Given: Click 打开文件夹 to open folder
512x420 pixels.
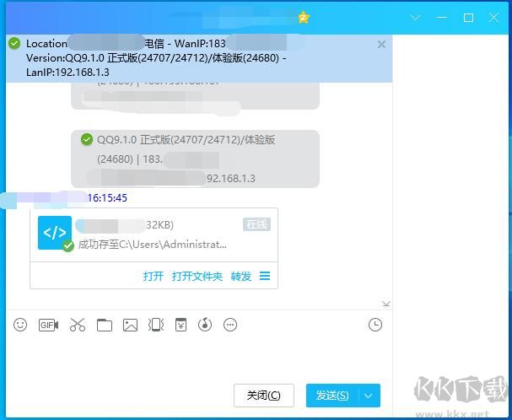Looking at the screenshot, I should [x=197, y=277].
